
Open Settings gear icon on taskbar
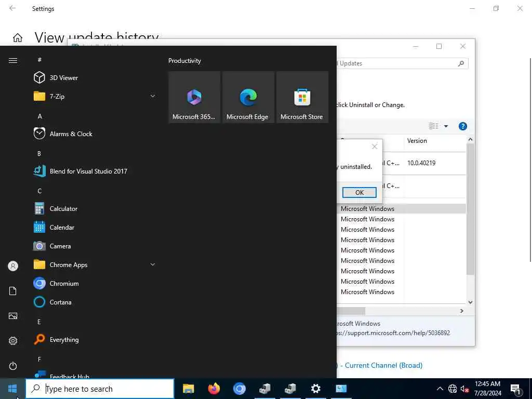coord(315,389)
